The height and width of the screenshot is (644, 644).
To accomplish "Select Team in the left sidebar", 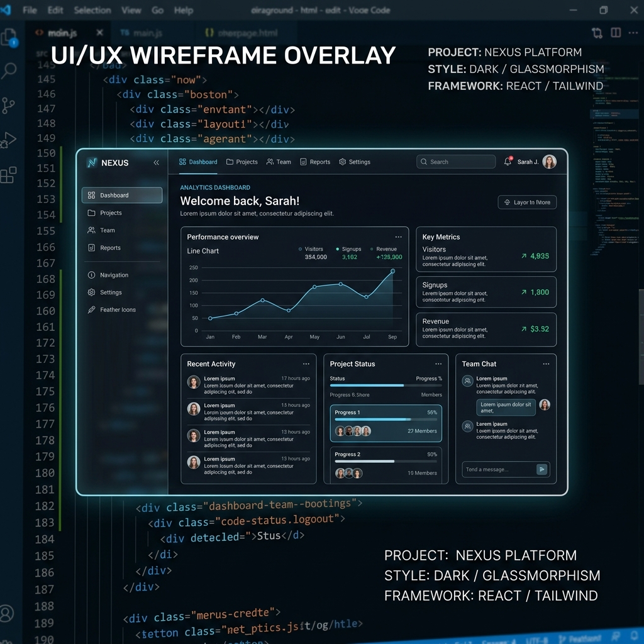I will 108,230.
